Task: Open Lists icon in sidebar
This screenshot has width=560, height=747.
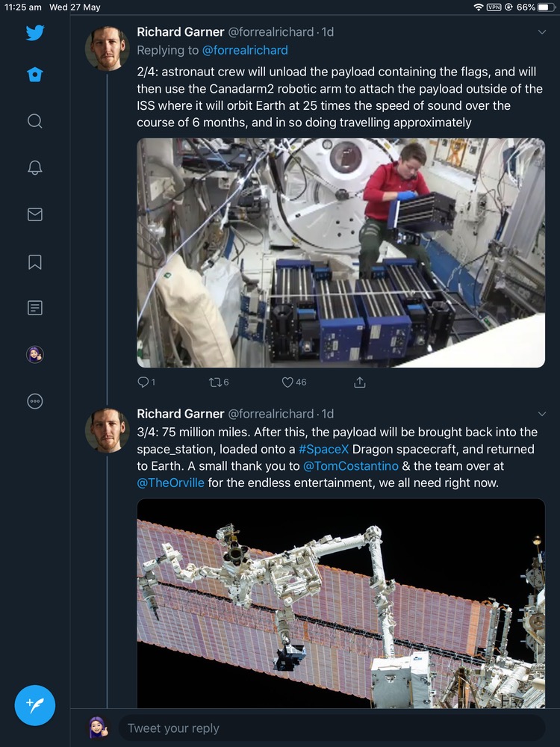Action: coord(34,307)
